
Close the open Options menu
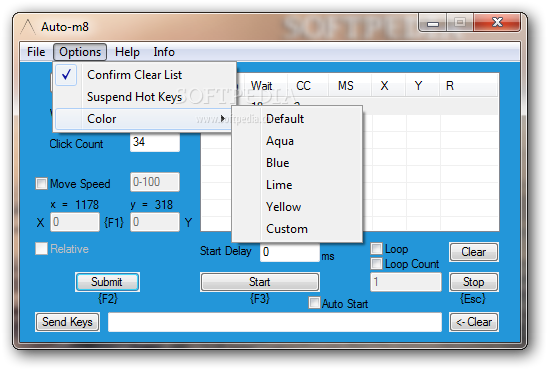pos(80,52)
